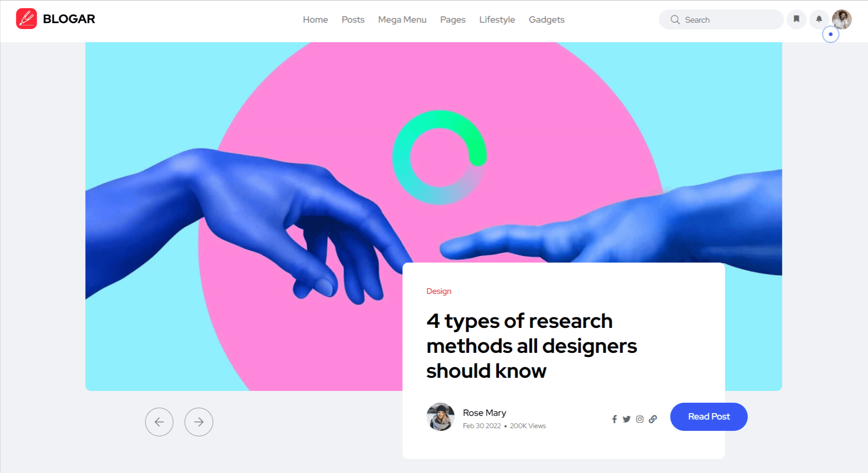Focus the Search input field

[x=721, y=20]
